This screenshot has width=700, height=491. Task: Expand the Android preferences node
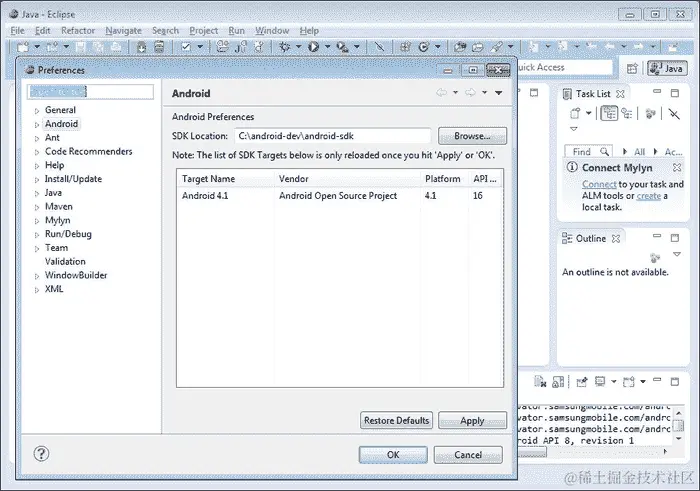37,125
